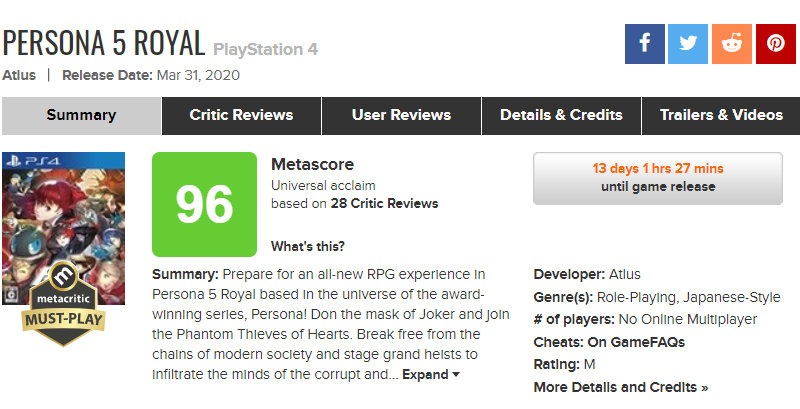
Task: Open the User Reviews tab
Action: click(401, 115)
